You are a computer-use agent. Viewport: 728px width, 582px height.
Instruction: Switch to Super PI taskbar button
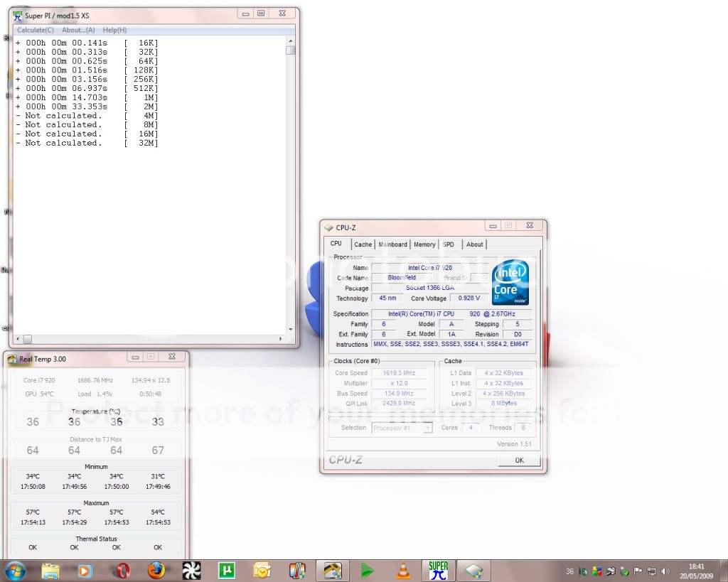(x=438, y=571)
